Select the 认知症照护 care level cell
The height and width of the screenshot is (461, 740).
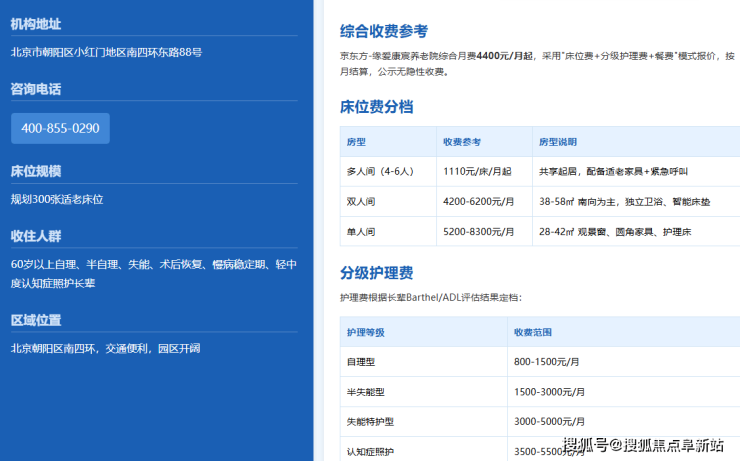[423, 449]
